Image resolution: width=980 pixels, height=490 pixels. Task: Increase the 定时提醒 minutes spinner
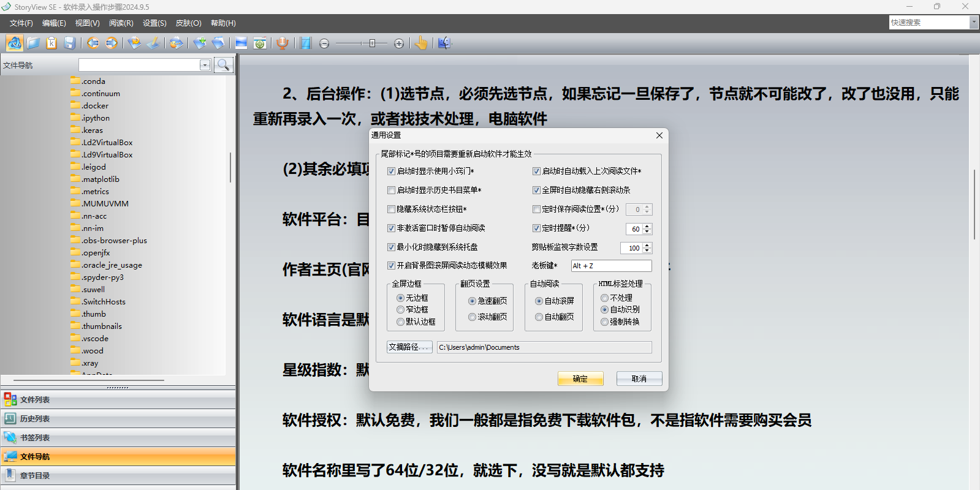click(x=647, y=226)
